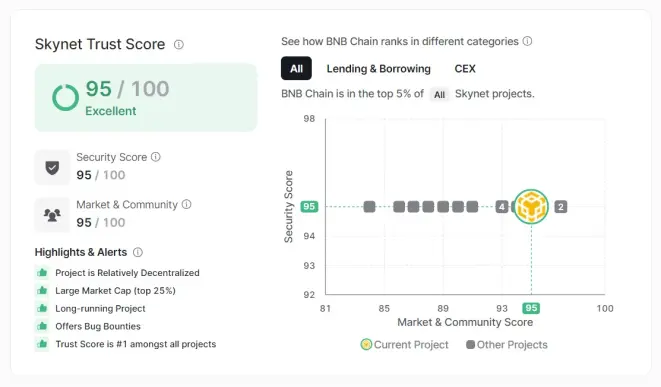661x387 pixels.
Task: Click the Market & Community people icon
Action: click(52, 215)
